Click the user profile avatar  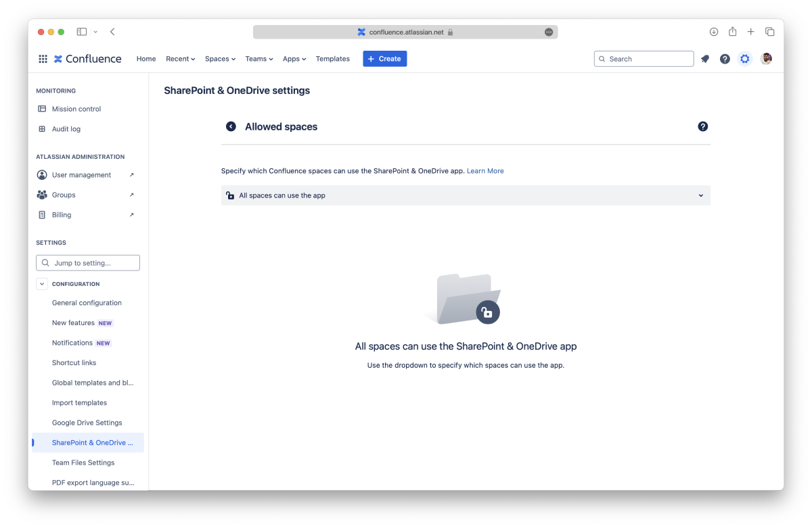[766, 59]
